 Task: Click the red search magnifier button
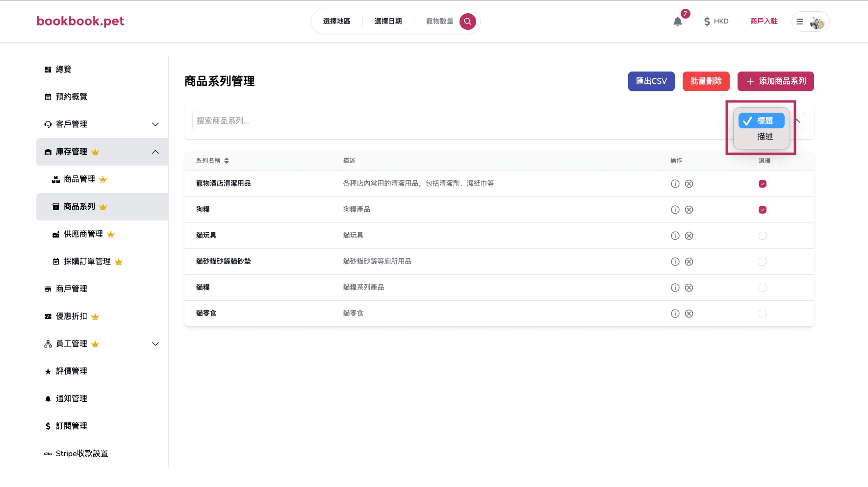pyautogui.click(x=468, y=21)
